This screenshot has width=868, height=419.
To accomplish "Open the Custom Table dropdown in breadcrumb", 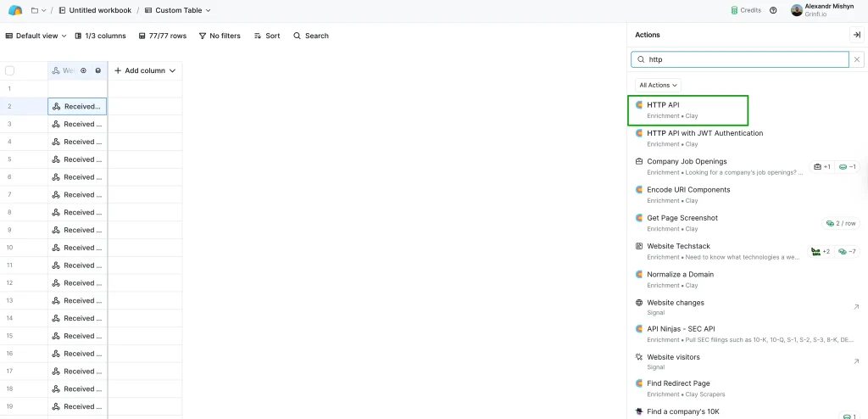I will coord(178,10).
